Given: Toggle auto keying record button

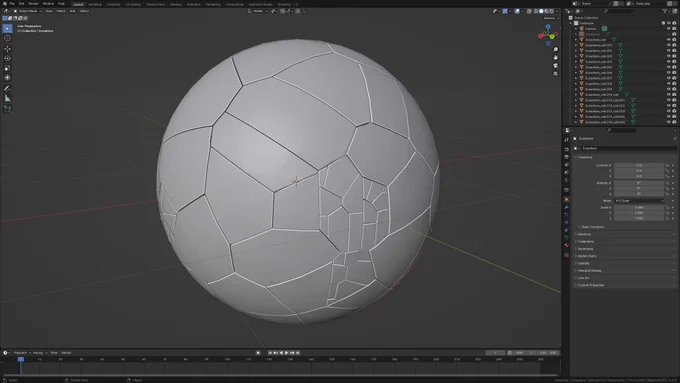Looking at the screenshot, I should click(258, 353).
